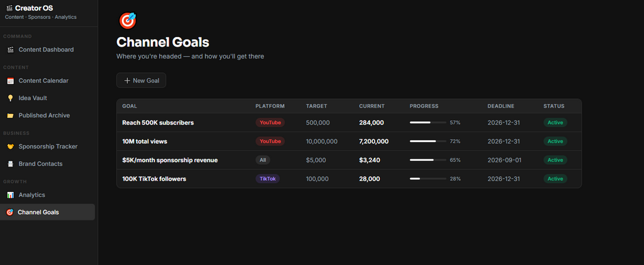Click the Active status badge for 10M views

[555, 142]
